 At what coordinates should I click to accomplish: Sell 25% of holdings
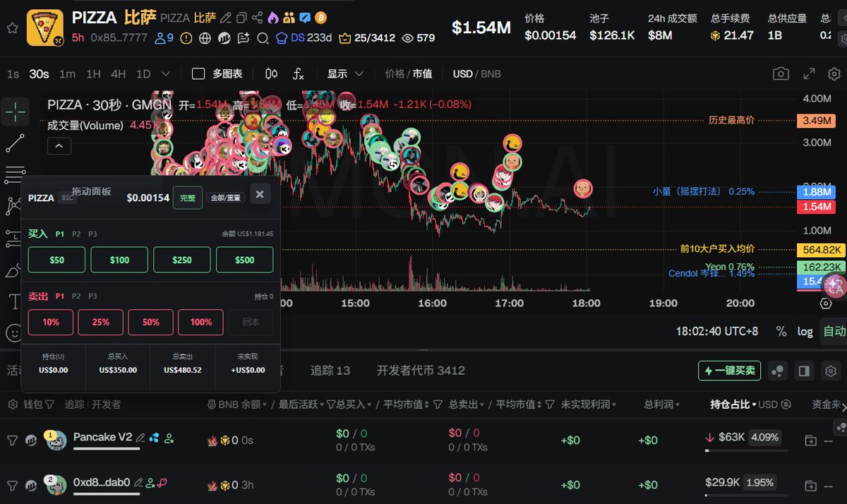[x=100, y=322]
